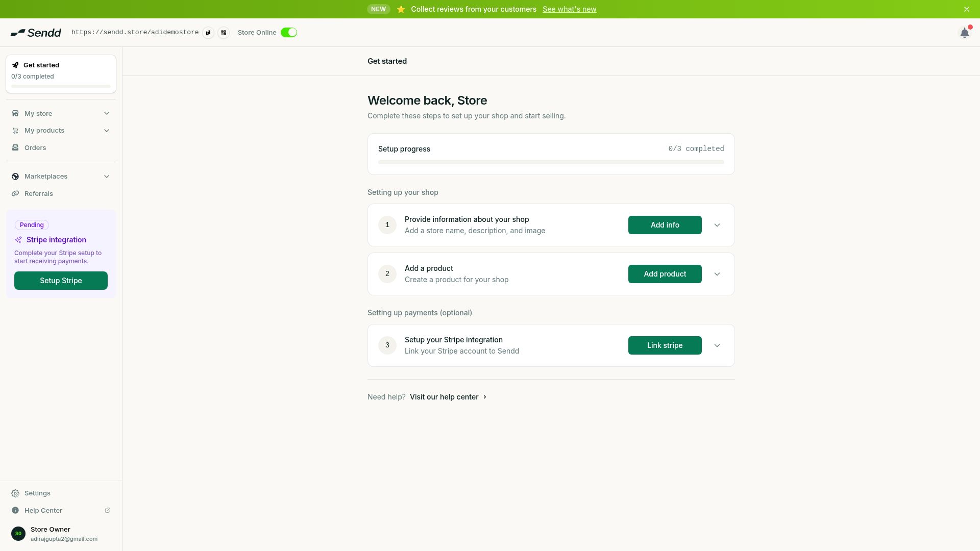Click the Help Center info icon
This screenshot has height=551, width=980.
tap(15, 511)
